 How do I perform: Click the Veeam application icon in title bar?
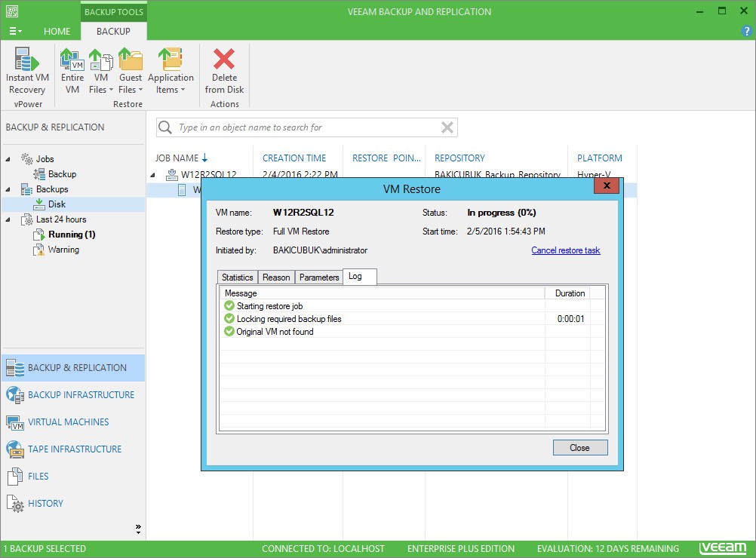[12, 11]
